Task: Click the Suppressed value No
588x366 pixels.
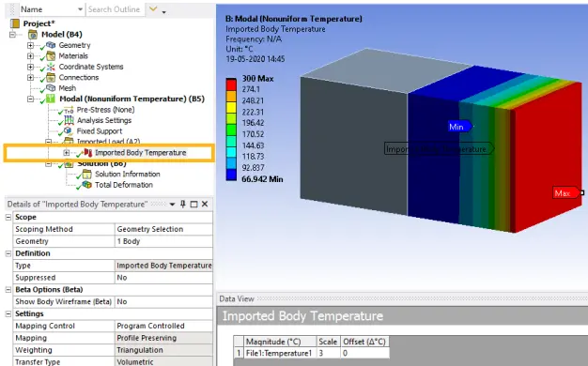Action: (163, 278)
